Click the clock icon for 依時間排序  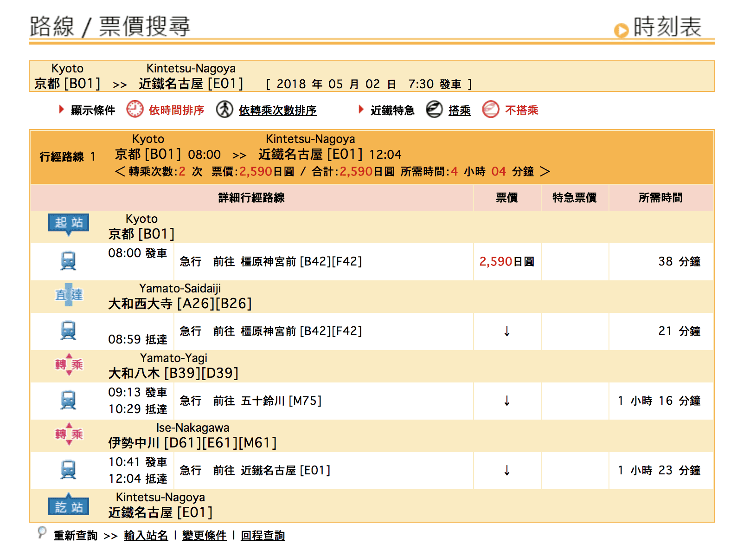[135, 110]
